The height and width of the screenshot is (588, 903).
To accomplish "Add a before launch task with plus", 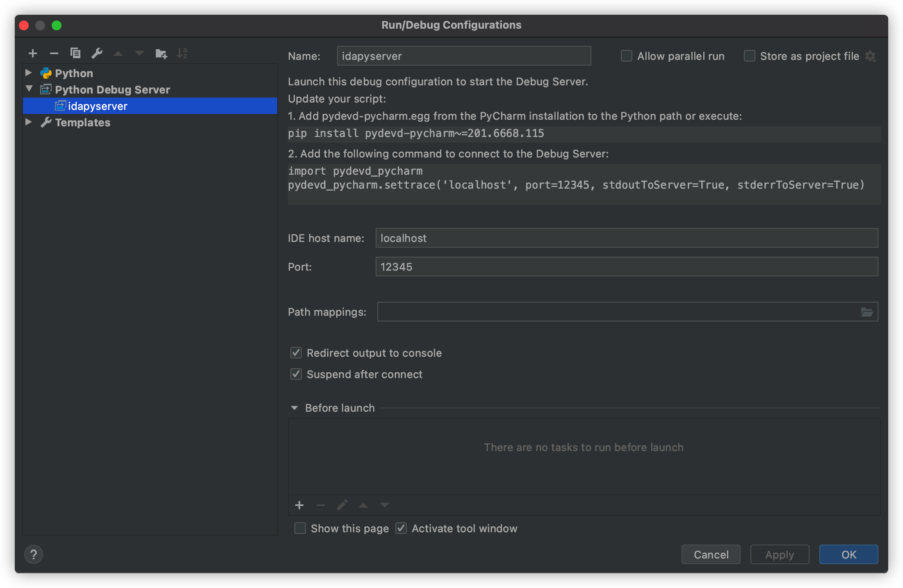I will tap(299, 505).
